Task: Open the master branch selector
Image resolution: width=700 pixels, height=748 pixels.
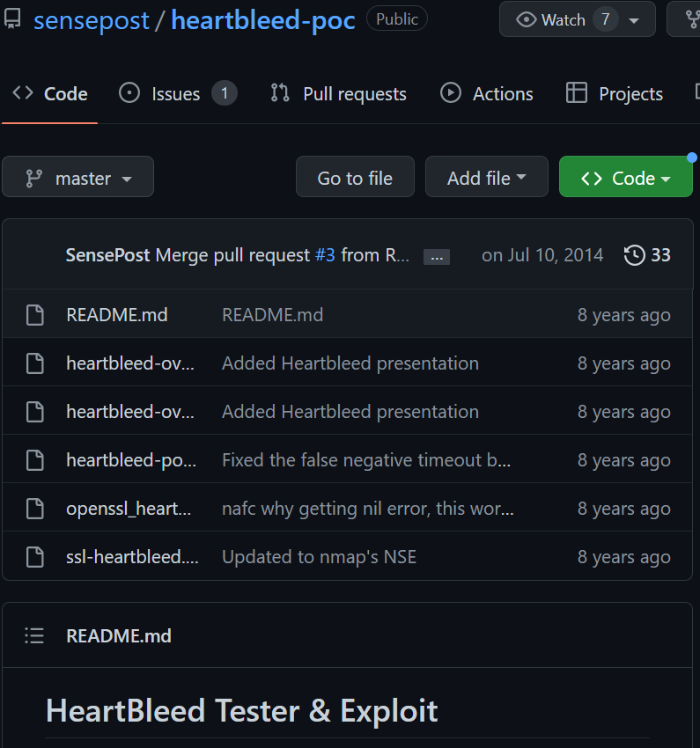Action: pos(77,177)
